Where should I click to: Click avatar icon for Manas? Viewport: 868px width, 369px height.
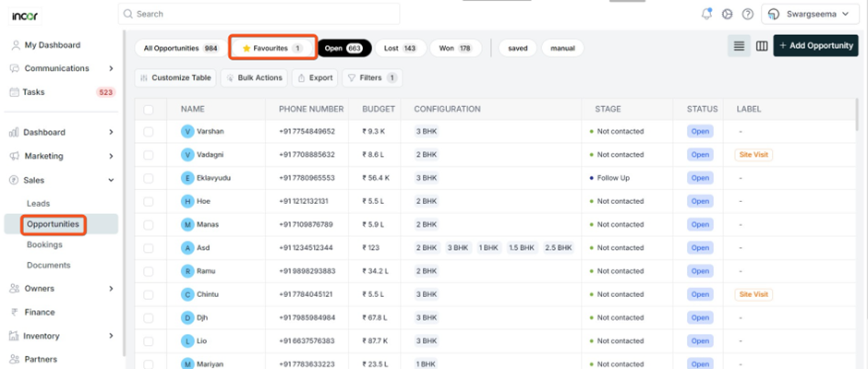tap(187, 224)
